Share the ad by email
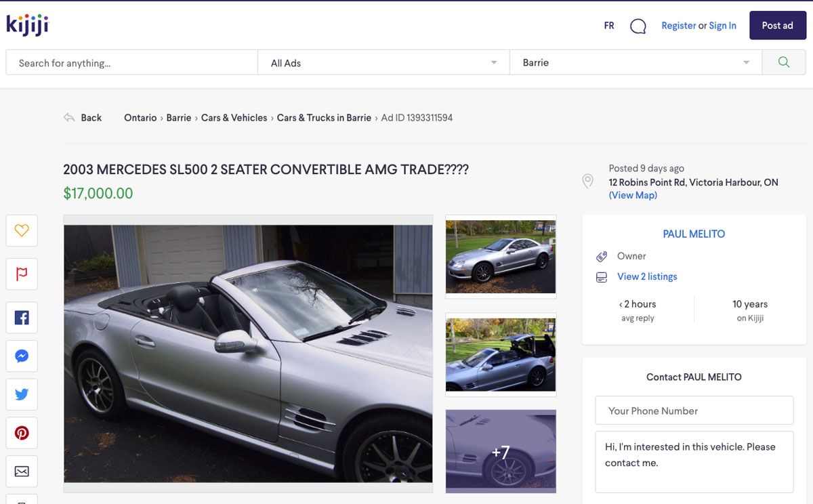813x504 pixels. click(21, 471)
